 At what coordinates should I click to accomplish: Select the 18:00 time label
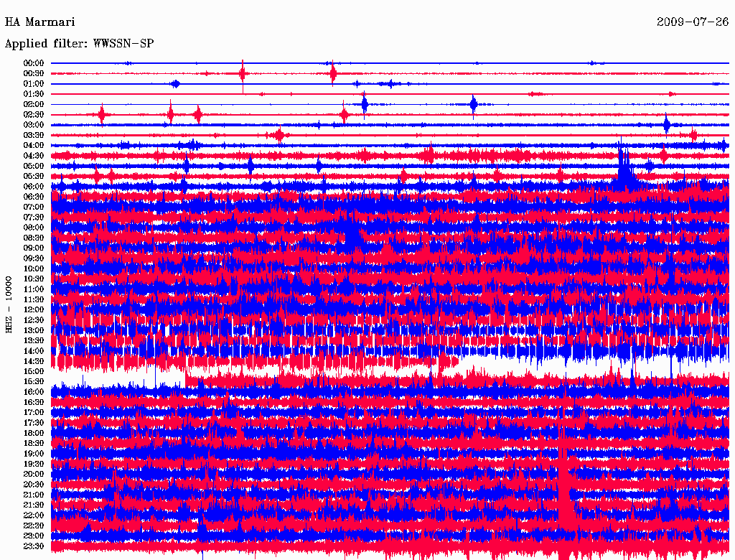click(x=34, y=434)
